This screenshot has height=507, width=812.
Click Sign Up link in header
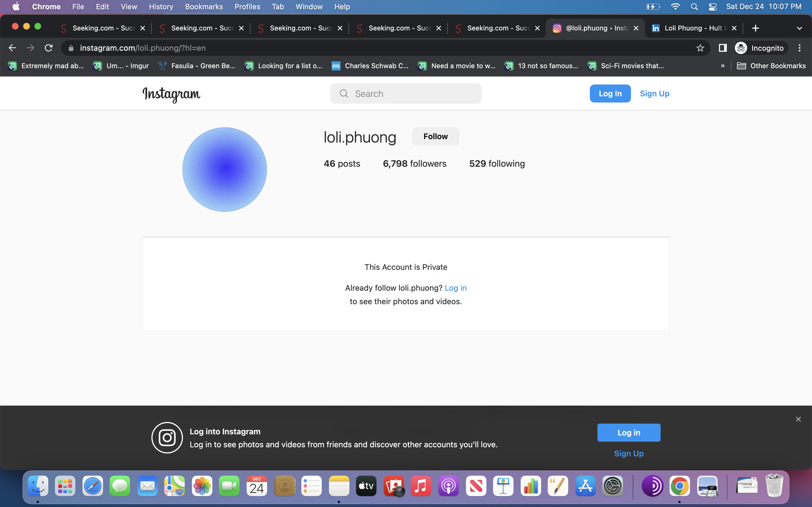point(654,94)
